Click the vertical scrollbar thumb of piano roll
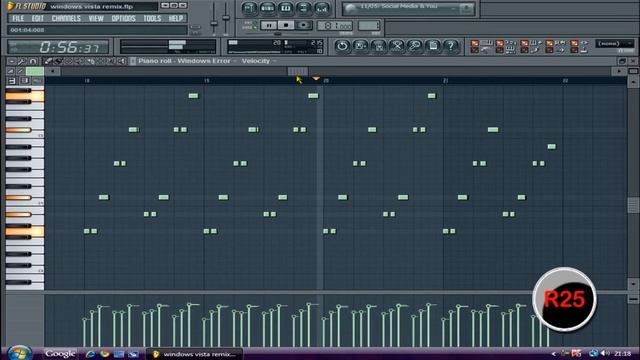 pyautogui.click(x=633, y=205)
